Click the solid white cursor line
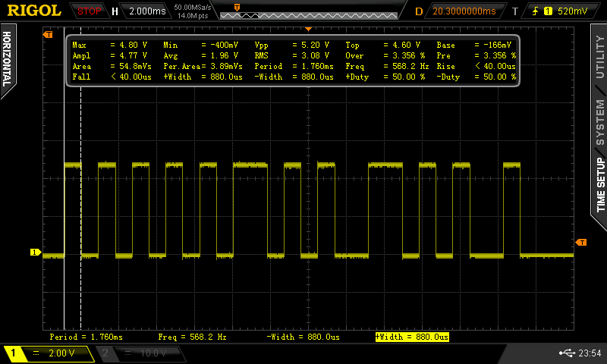Viewport: 607px width, 364px height. (x=64, y=178)
